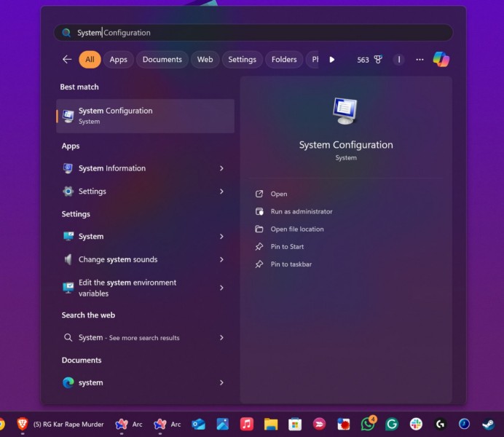
Task: Open Photos app from the taskbar
Action: coord(222,424)
